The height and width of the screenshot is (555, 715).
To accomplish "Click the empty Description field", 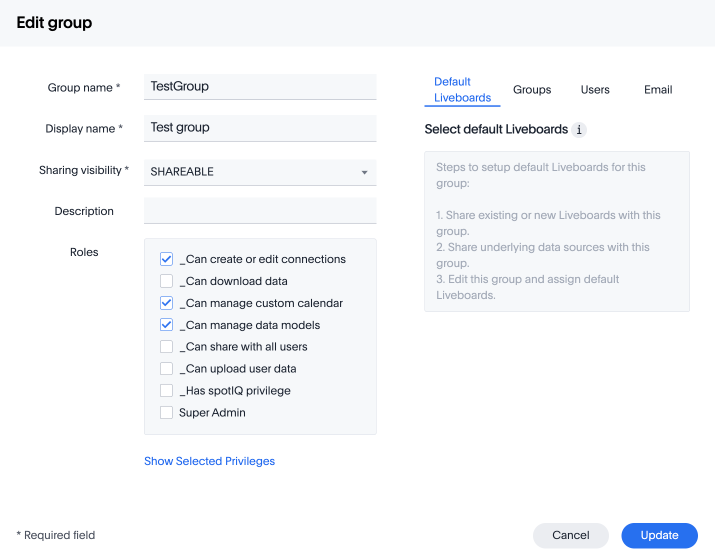I will click(260, 211).
